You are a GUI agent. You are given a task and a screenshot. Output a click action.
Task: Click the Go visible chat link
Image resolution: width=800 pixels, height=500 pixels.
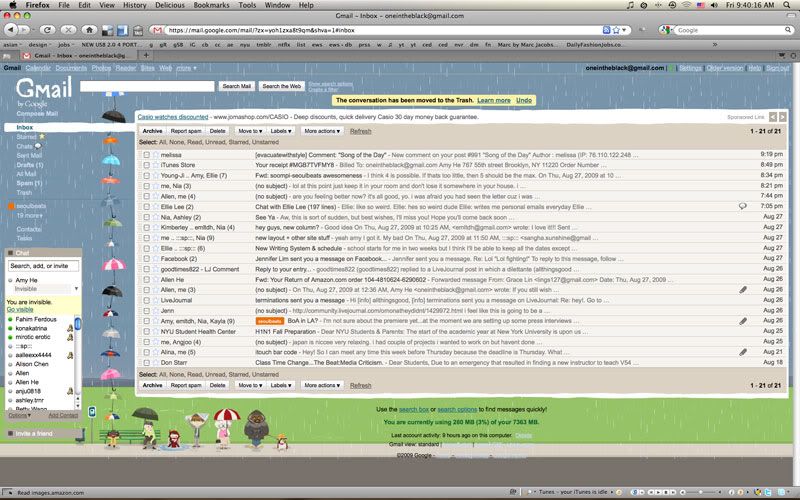(20, 310)
